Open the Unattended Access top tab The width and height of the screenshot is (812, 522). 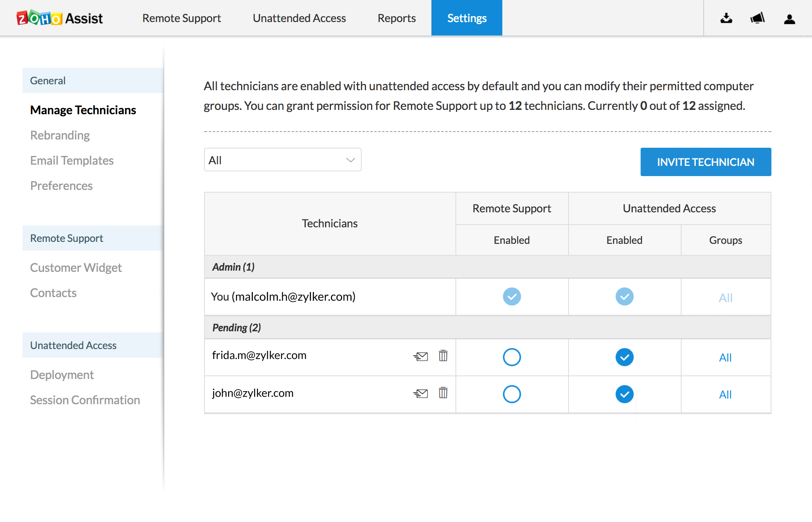click(x=299, y=18)
